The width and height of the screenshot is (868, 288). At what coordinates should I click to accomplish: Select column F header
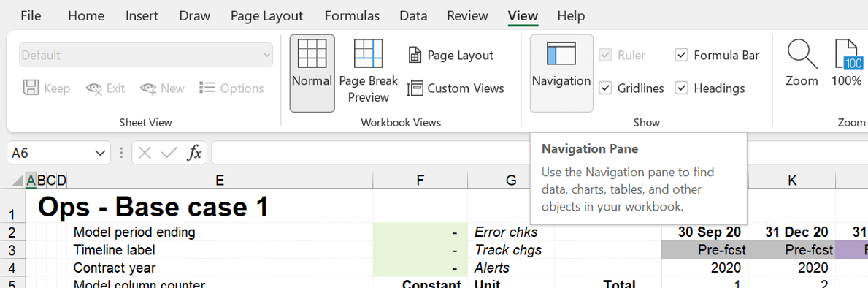coord(420,180)
